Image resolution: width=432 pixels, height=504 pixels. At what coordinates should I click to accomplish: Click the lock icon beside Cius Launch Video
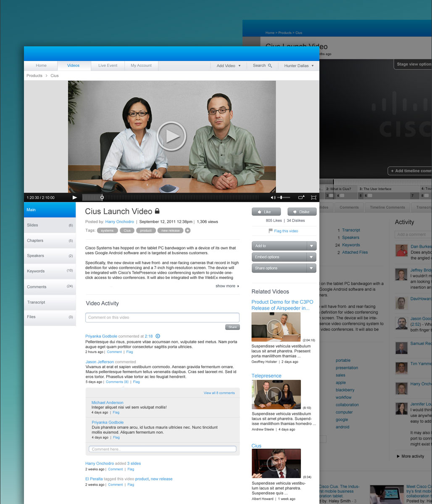click(x=157, y=211)
